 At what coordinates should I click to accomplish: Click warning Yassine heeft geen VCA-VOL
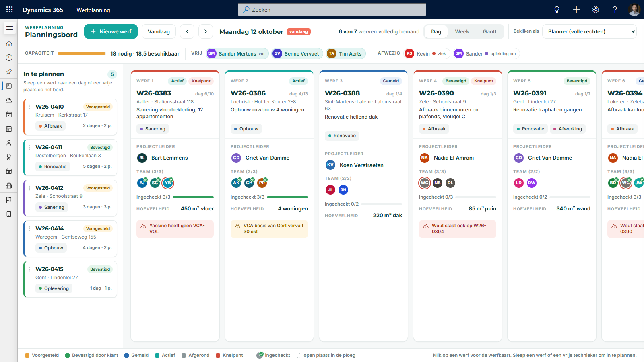pyautogui.click(x=175, y=229)
